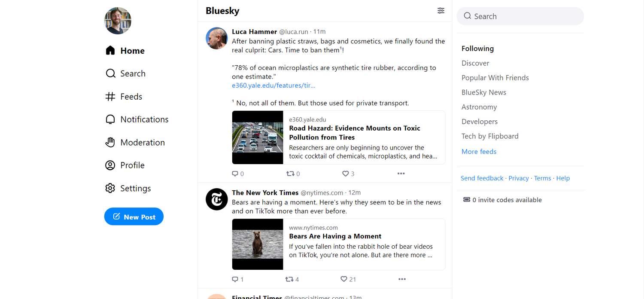The width and height of the screenshot is (644, 299).
Task: Reply to the New York Times post
Action: coord(235,279)
